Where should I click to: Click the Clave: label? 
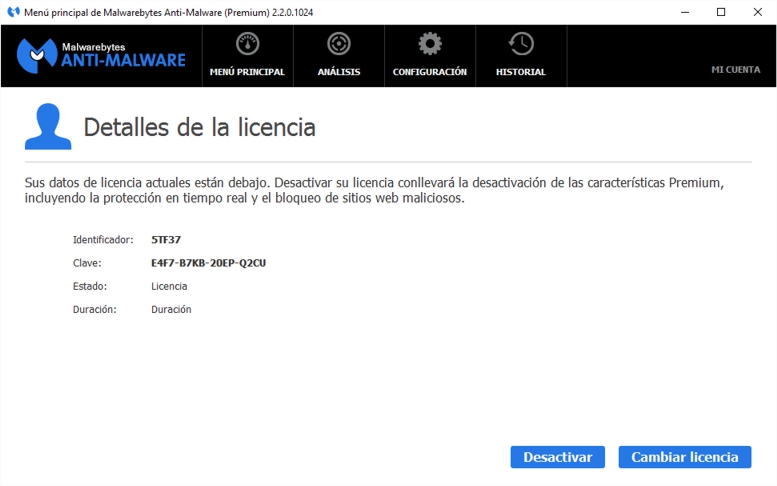87,263
